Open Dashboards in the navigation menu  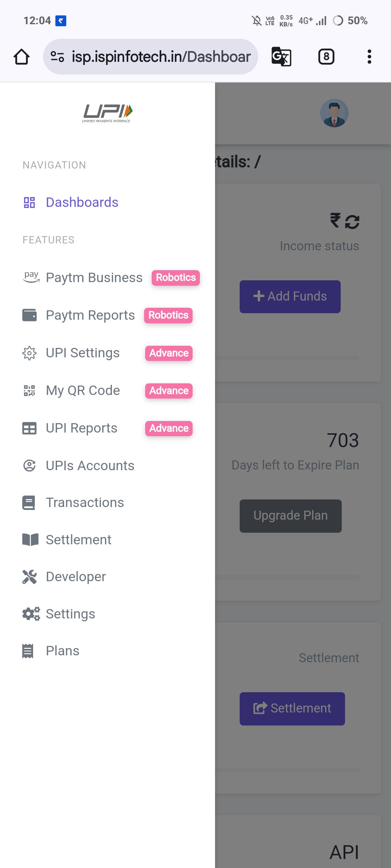82,203
